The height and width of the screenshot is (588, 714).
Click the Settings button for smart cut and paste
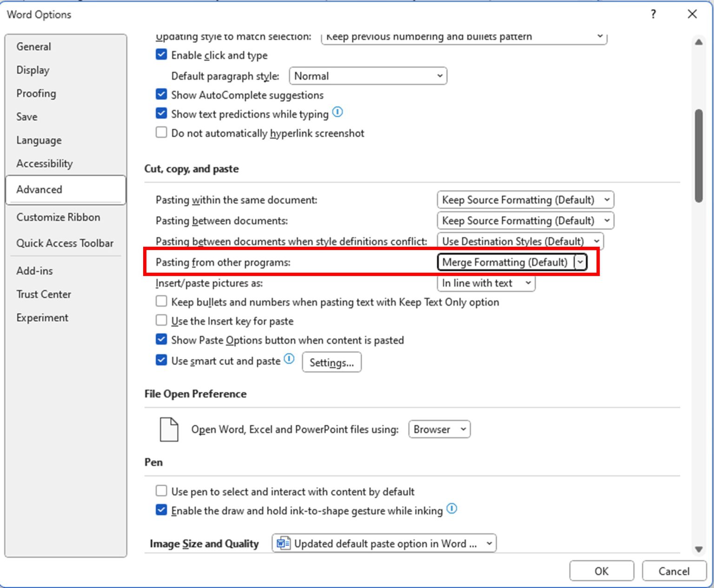point(331,362)
